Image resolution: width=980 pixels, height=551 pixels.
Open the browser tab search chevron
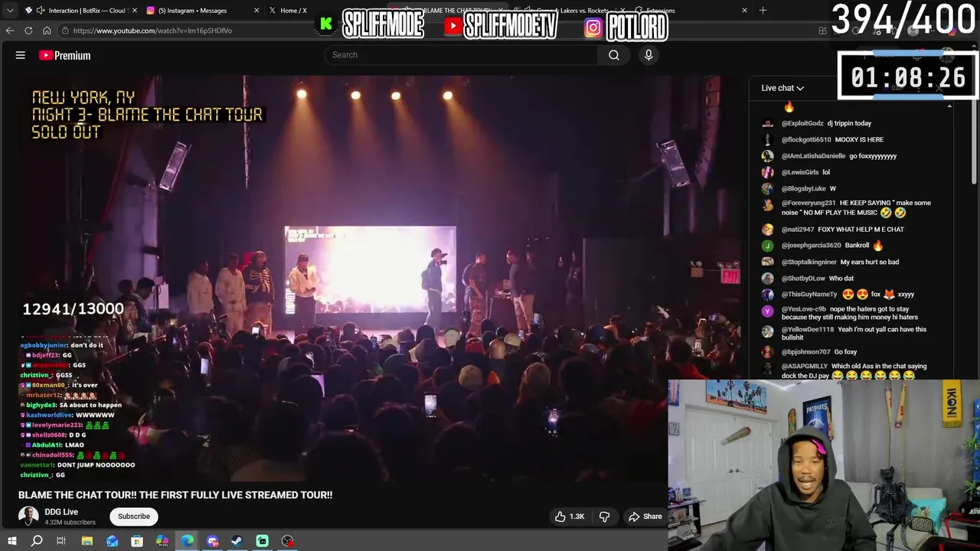pos(9,11)
